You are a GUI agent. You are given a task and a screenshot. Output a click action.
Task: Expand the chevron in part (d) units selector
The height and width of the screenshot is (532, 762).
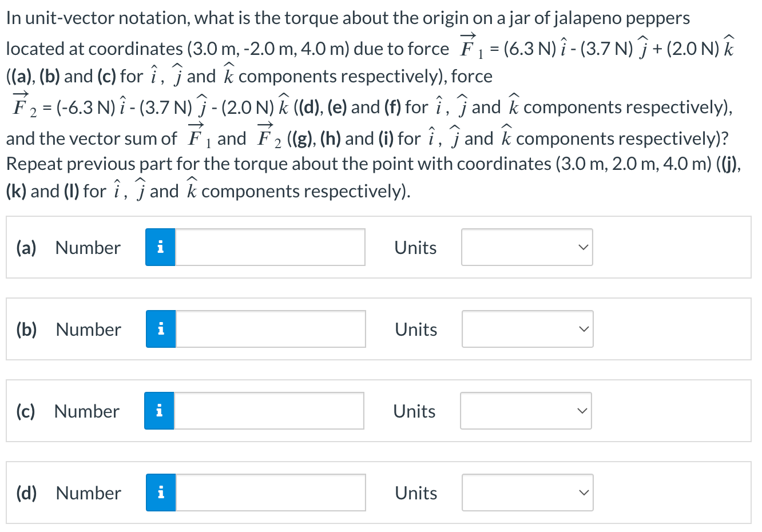(582, 492)
